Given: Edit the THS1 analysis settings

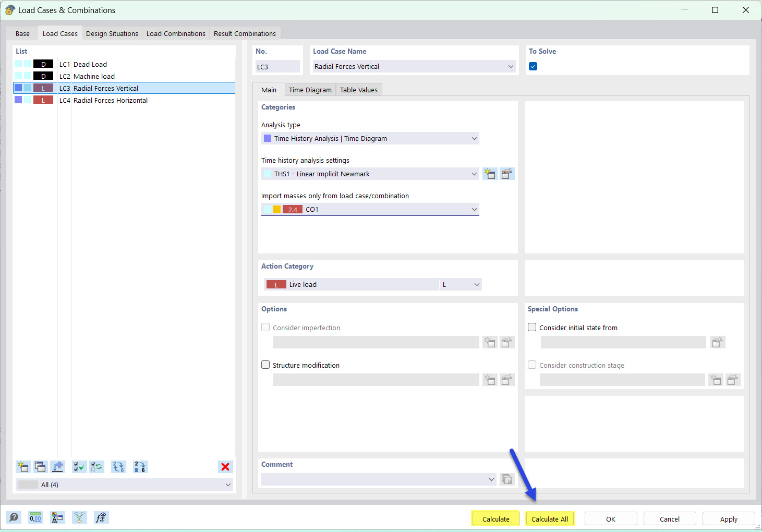Looking at the screenshot, I should pos(507,174).
